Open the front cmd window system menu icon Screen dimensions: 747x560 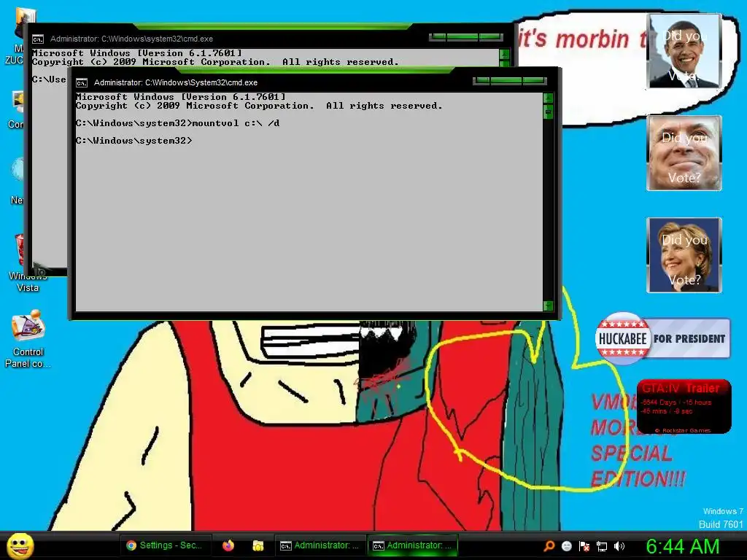pyautogui.click(x=82, y=83)
